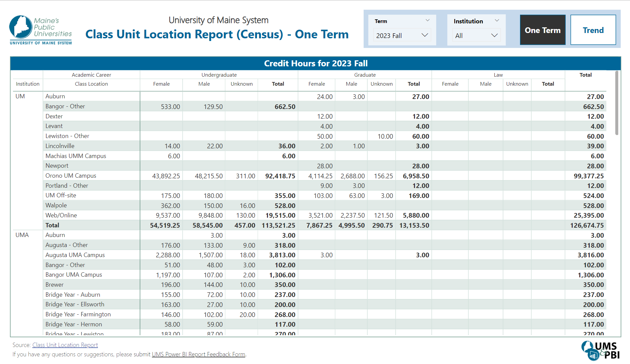Open the UMS Power BI Report Feedback Form
The width and height of the screenshot is (630, 364).
pyautogui.click(x=199, y=354)
